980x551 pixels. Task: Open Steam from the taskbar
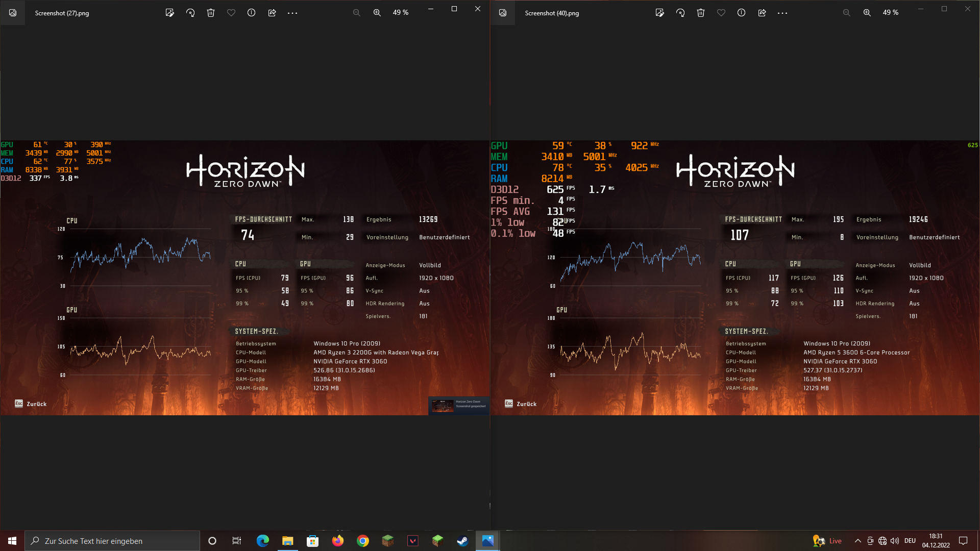coord(462,541)
